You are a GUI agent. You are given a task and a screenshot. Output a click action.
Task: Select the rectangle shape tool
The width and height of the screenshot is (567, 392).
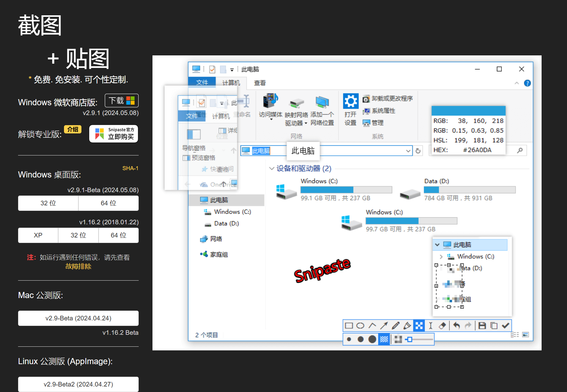point(349,326)
